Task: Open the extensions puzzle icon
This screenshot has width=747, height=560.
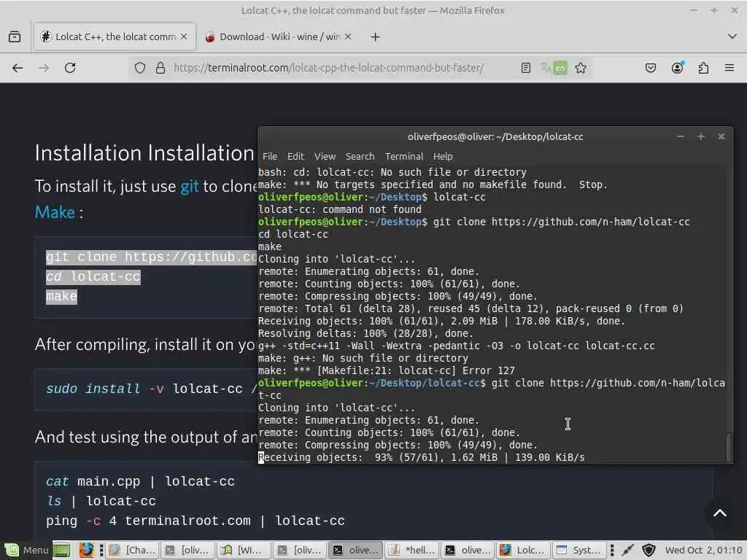Action: (703, 68)
